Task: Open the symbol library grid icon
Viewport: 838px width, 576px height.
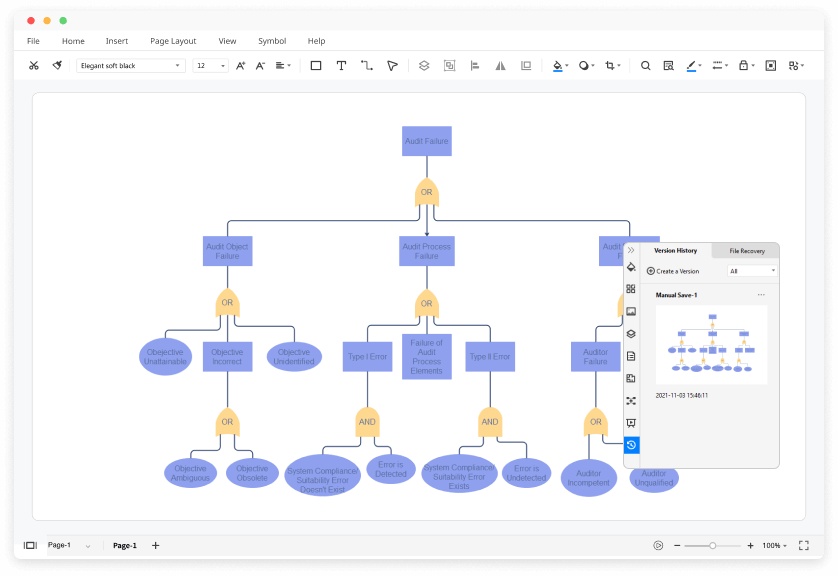Action: (631, 289)
